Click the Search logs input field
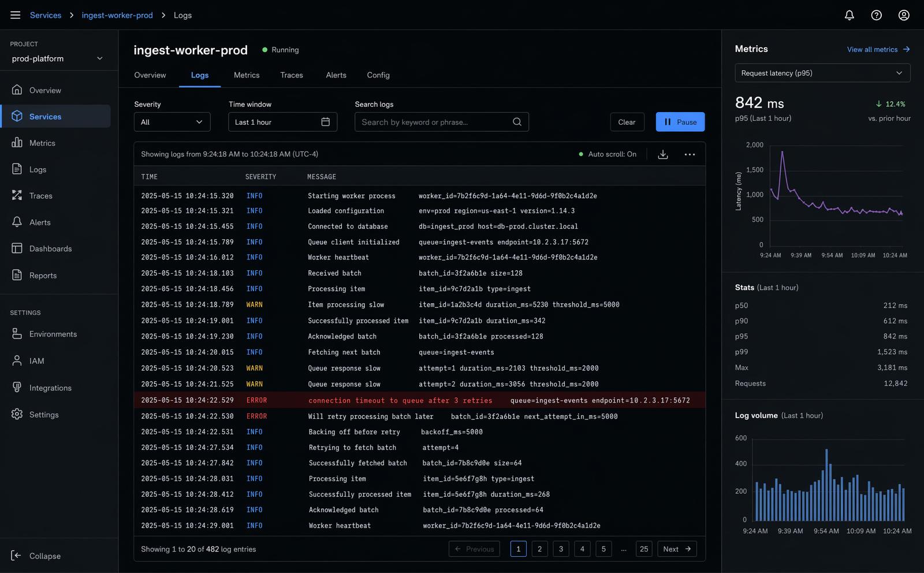 pyautogui.click(x=433, y=122)
